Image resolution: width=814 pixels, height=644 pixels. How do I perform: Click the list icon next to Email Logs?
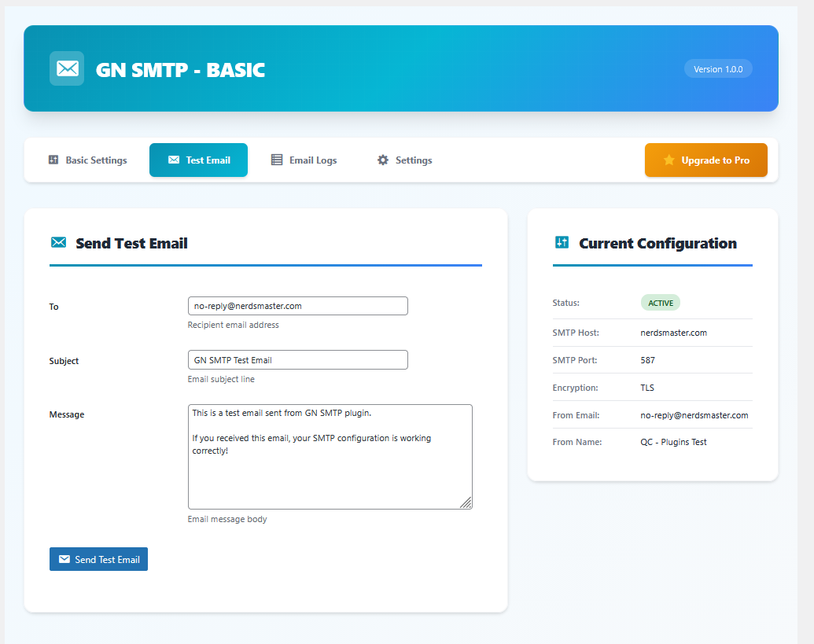tap(276, 160)
